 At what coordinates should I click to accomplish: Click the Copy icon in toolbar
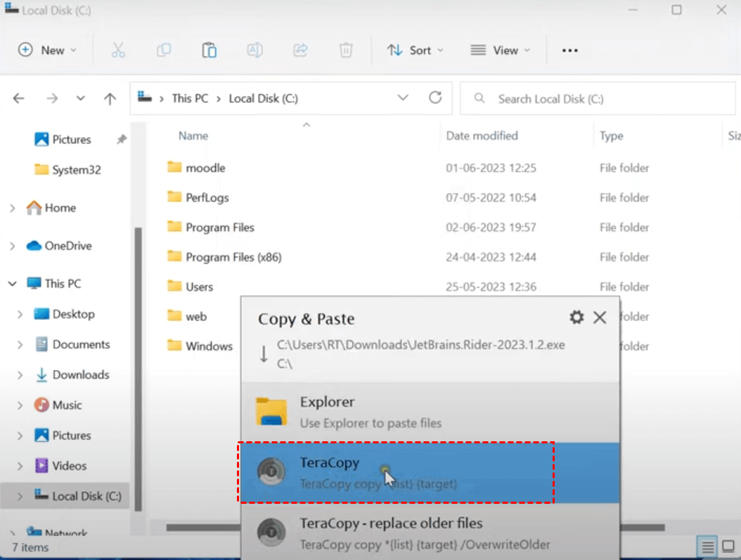[x=164, y=50]
